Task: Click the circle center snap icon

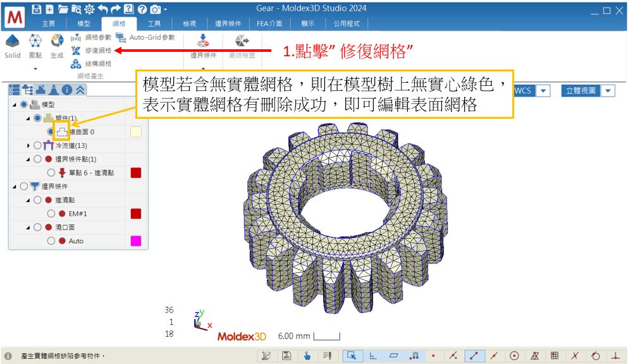Action: [514, 355]
